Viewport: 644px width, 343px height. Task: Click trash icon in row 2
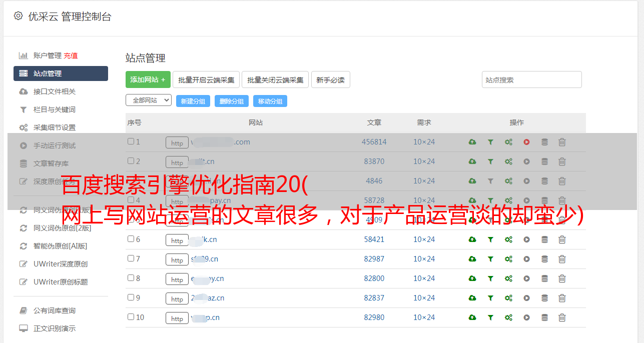(562, 161)
